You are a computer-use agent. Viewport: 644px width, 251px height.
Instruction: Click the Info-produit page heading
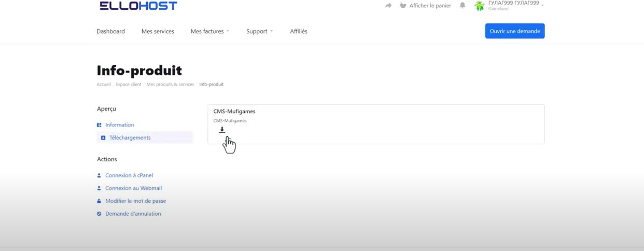point(139,71)
